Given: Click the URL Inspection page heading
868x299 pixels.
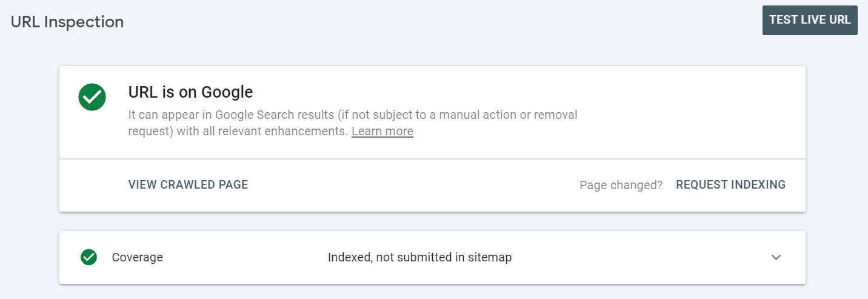Looking at the screenshot, I should [67, 22].
